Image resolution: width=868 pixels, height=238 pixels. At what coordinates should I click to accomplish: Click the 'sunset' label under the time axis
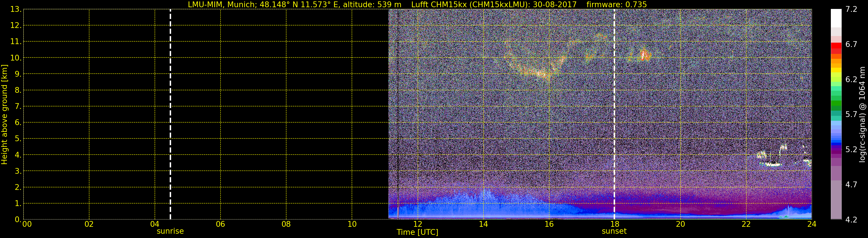point(614,231)
